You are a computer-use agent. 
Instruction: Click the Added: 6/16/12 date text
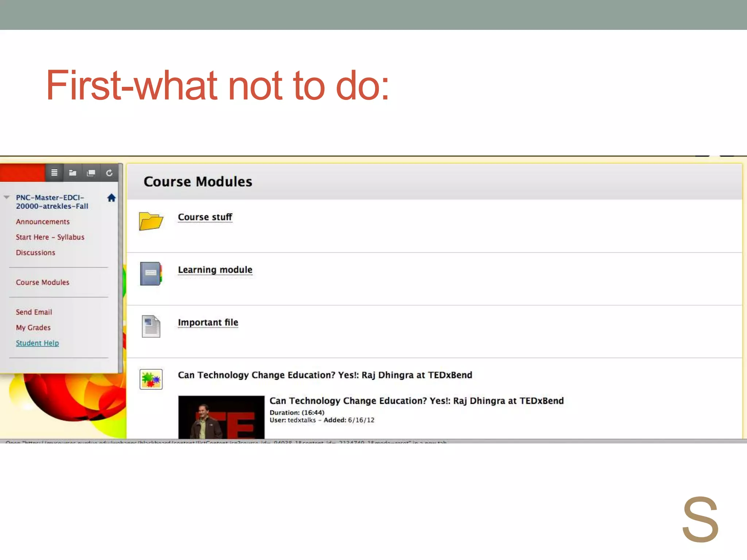click(x=349, y=420)
